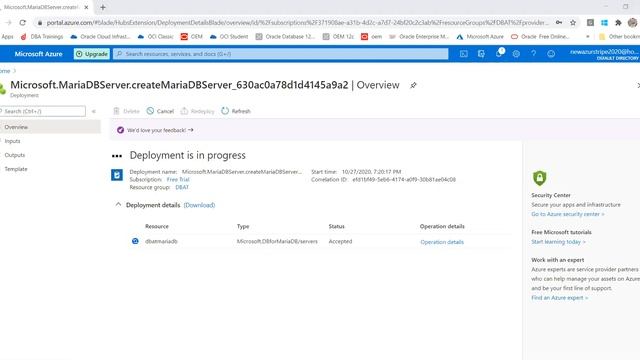Open the OEM bookmark
The image size is (640, 360).
point(192,37)
